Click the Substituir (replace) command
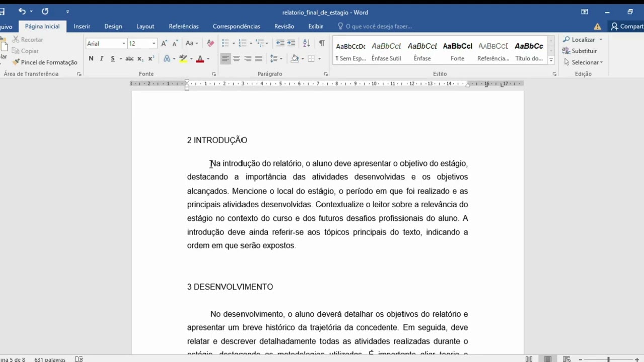Viewport: 644px width, 362px height. click(580, 51)
